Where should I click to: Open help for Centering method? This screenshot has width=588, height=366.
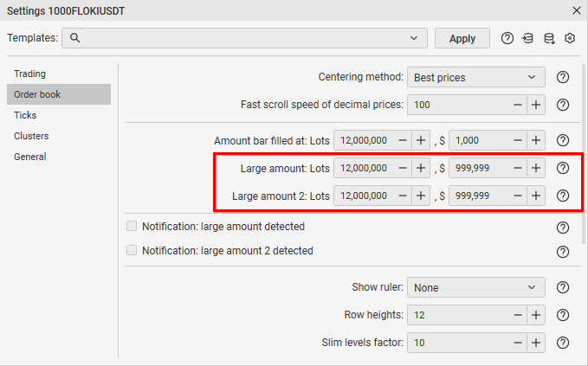coord(563,77)
